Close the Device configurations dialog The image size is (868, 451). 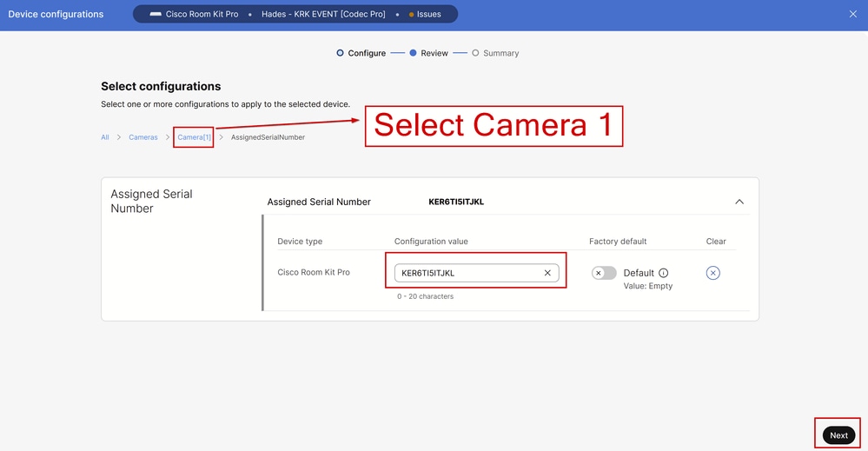(852, 14)
